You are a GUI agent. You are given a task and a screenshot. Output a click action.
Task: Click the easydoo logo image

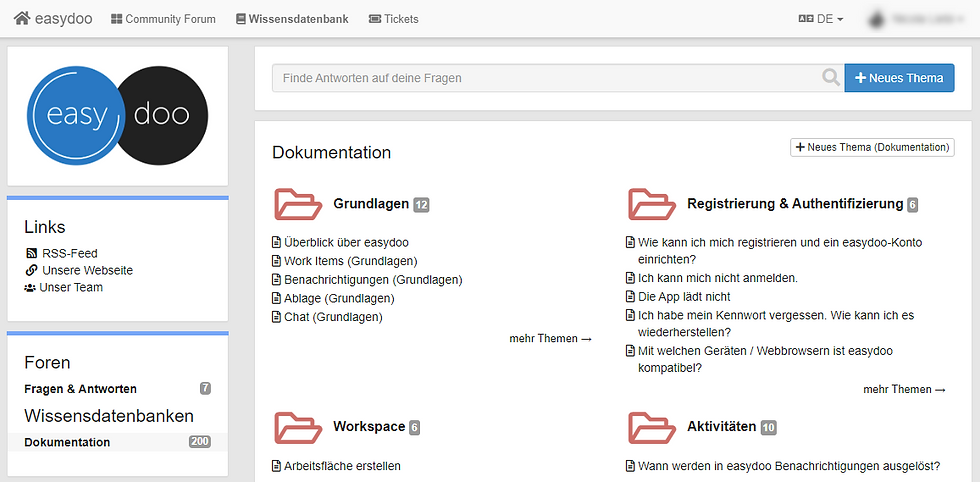[118, 116]
